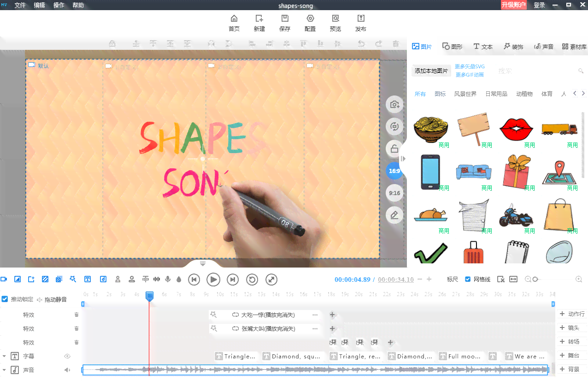588x381 pixels.
Task: Open the 帮助 menu
Action: coord(78,5)
